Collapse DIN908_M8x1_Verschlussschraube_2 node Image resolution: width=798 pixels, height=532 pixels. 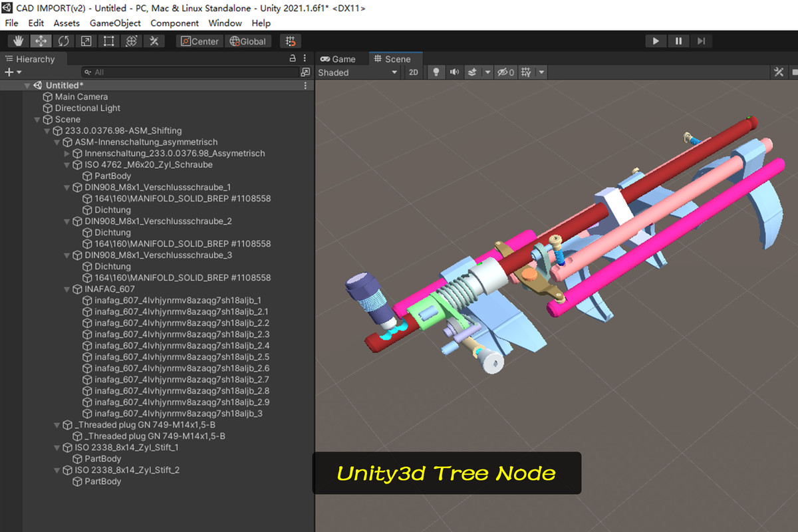point(66,221)
